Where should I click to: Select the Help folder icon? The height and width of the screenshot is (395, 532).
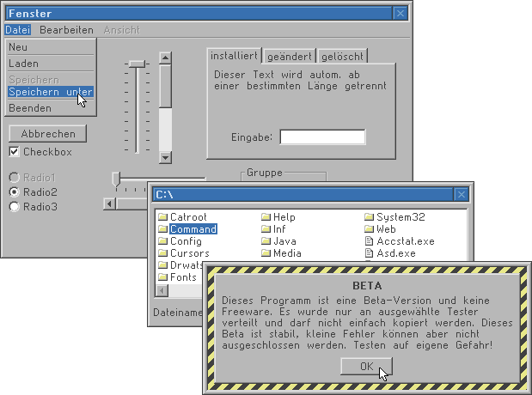point(266,217)
